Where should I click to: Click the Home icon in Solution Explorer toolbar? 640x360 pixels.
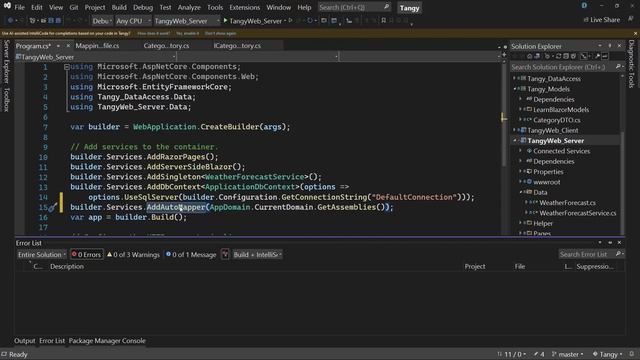coord(529,56)
